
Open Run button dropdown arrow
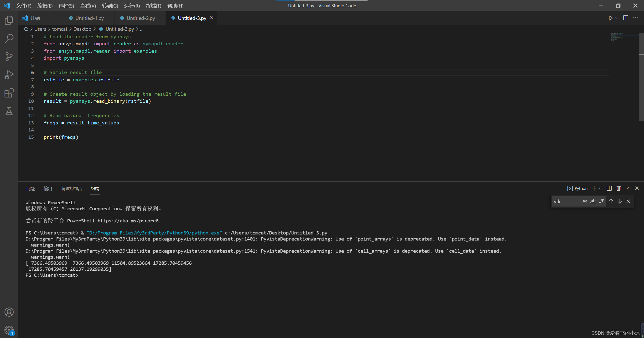click(617, 18)
